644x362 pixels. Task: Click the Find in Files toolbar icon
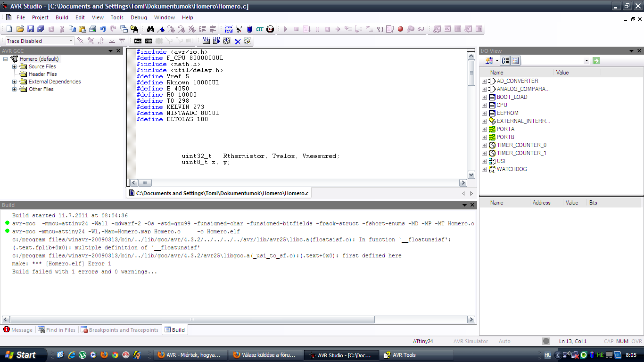[x=135, y=29]
